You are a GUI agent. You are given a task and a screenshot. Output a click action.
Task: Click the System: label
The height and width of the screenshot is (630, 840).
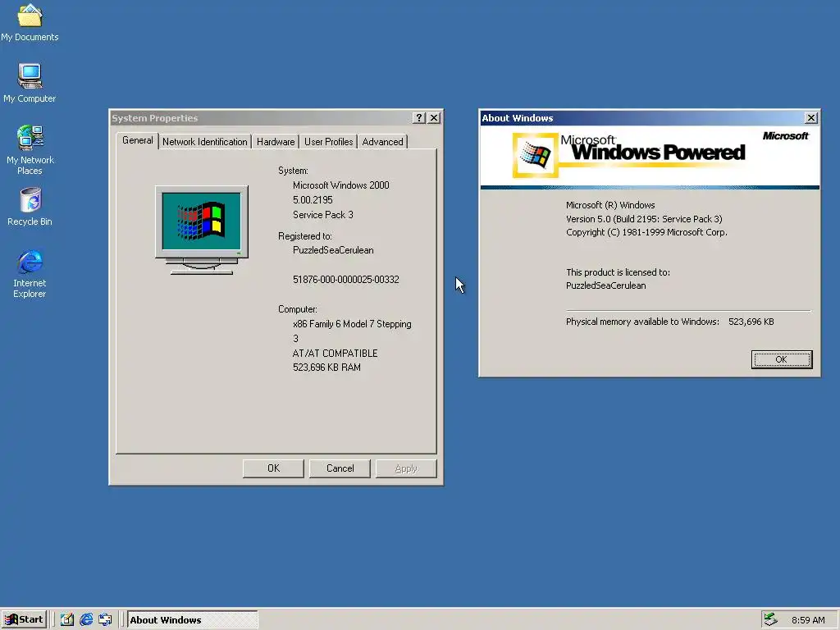293,171
